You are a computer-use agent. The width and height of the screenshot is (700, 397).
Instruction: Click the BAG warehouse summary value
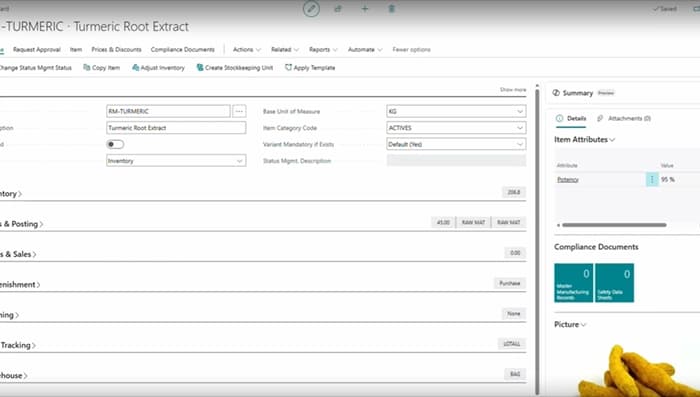click(x=515, y=374)
